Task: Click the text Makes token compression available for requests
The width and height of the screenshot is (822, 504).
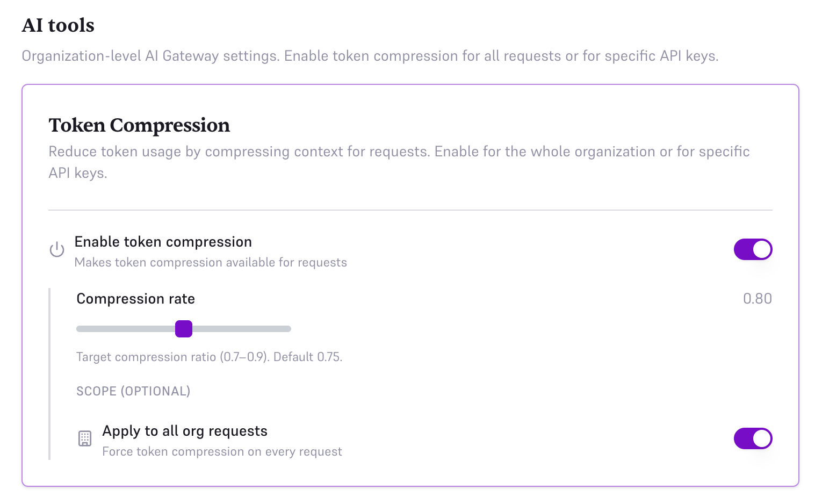Action: pyautogui.click(x=211, y=262)
